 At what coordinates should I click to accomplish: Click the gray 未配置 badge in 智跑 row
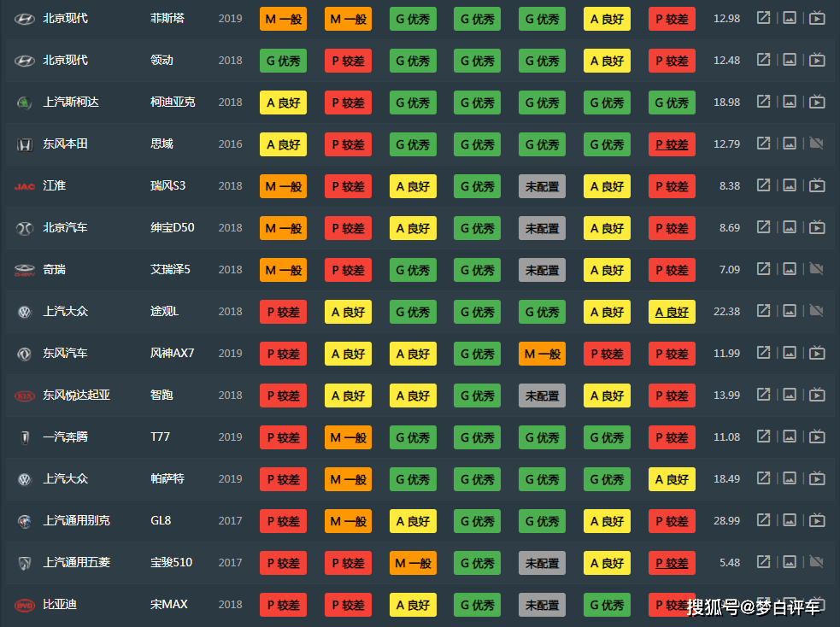tap(542, 396)
